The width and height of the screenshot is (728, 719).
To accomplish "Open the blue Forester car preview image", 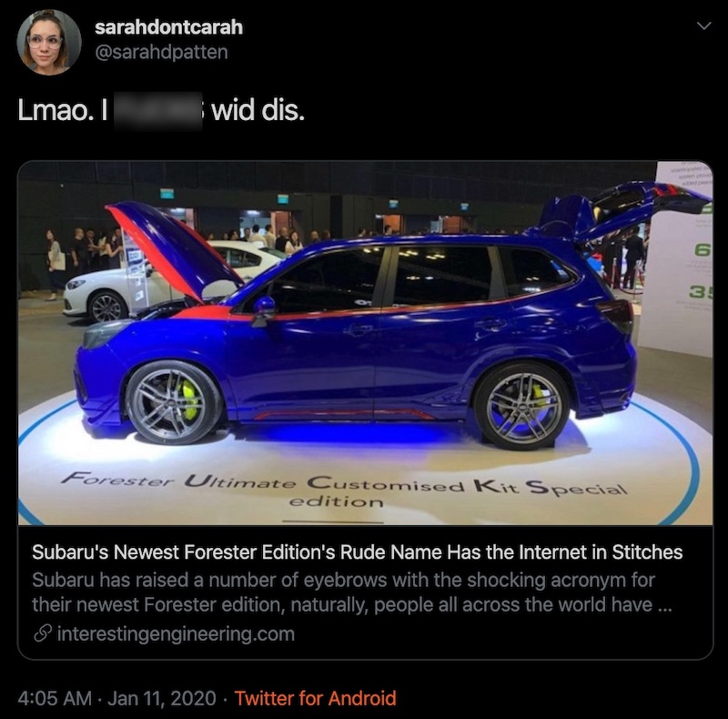I will click(x=365, y=343).
